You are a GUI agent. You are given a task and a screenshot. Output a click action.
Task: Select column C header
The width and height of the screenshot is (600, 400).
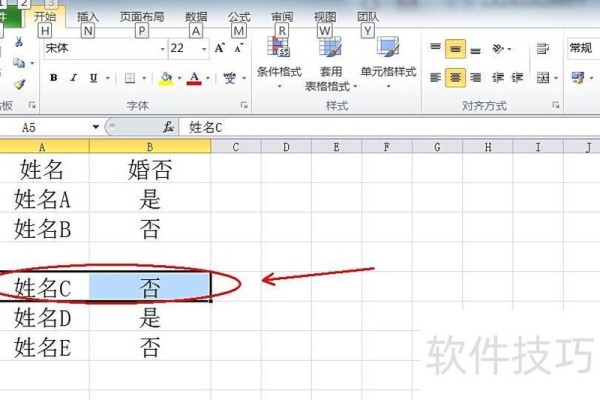(236, 147)
